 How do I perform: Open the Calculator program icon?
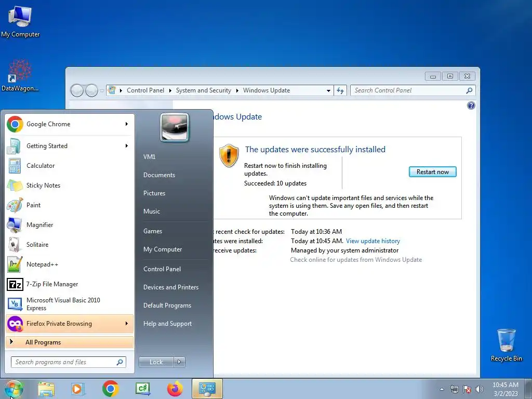click(x=15, y=166)
